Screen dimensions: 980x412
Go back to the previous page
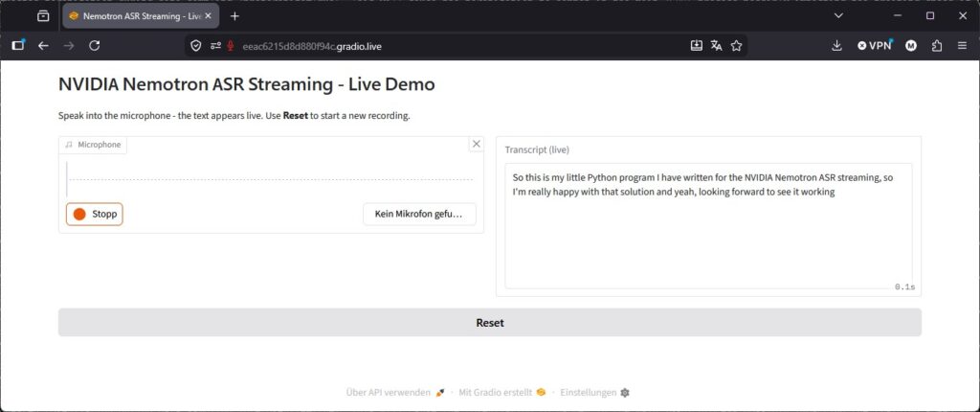(x=43, y=46)
